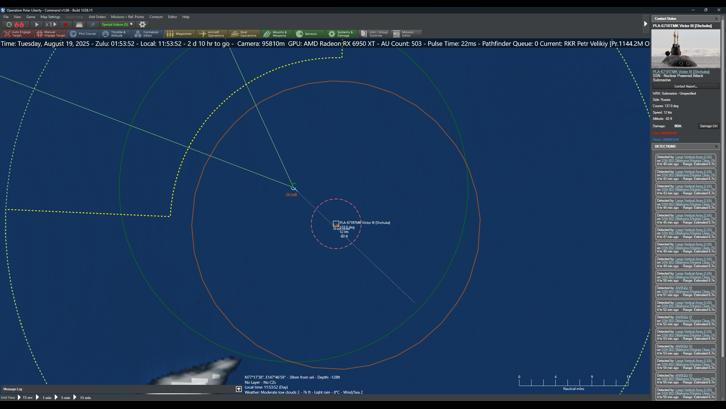The height and width of the screenshot is (409, 726).
Task: Open the Sensors window
Action: [309, 34]
